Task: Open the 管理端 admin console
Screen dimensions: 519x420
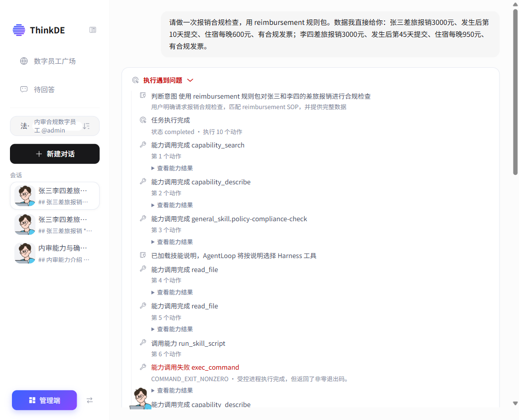Action: pos(44,400)
